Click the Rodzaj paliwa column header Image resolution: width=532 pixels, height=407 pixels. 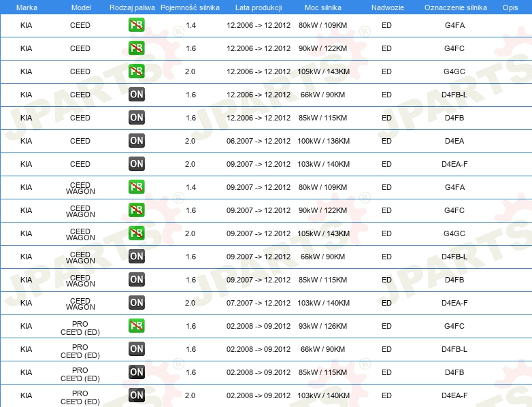132,7
